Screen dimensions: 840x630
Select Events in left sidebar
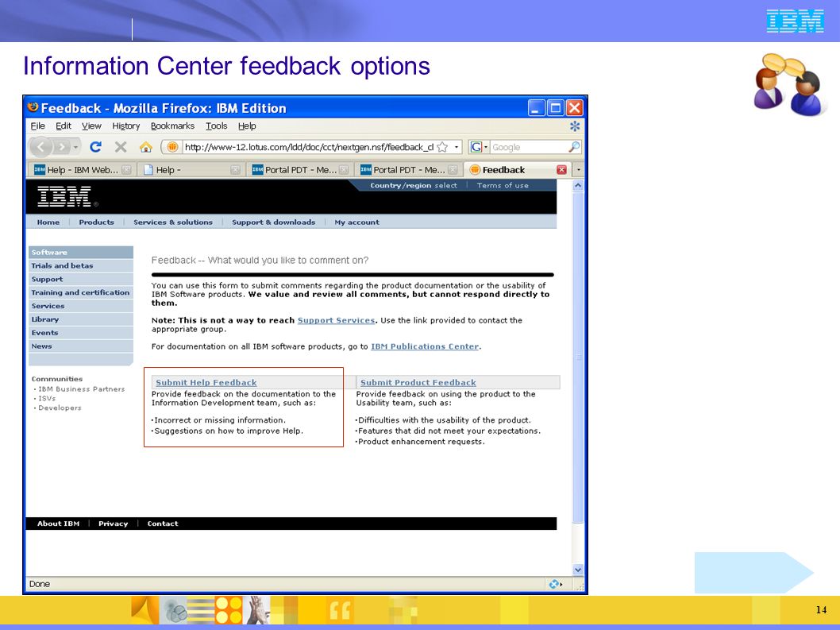(x=80, y=332)
